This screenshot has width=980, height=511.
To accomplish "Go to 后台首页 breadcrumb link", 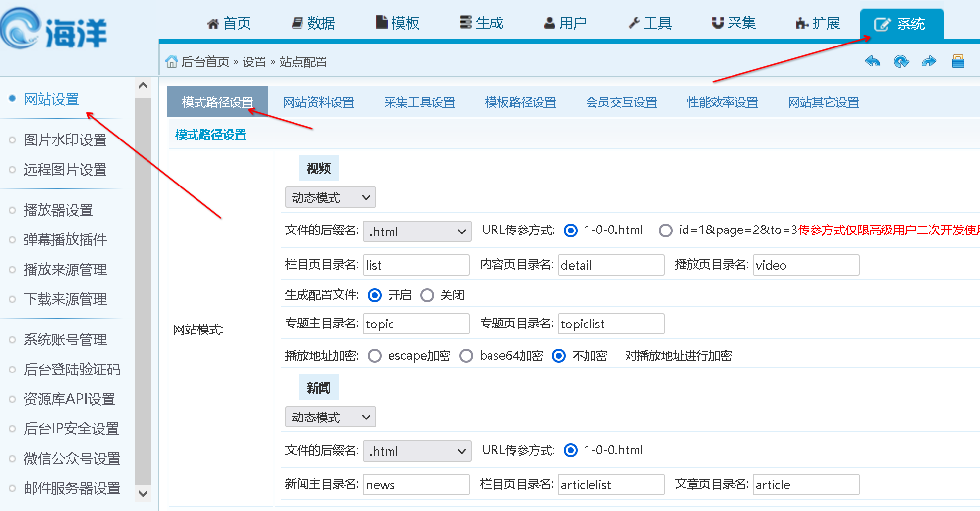I will [x=205, y=62].
